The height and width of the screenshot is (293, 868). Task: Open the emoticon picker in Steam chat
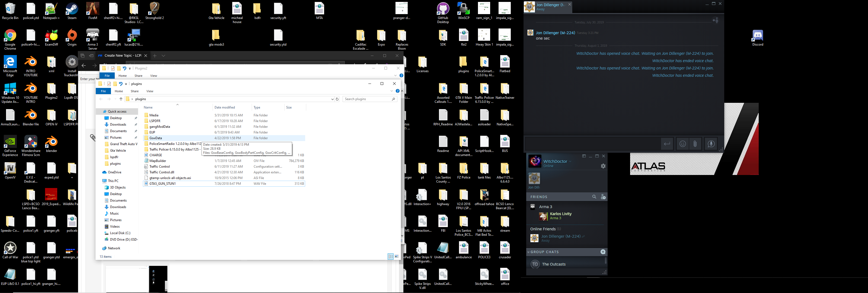682,144
